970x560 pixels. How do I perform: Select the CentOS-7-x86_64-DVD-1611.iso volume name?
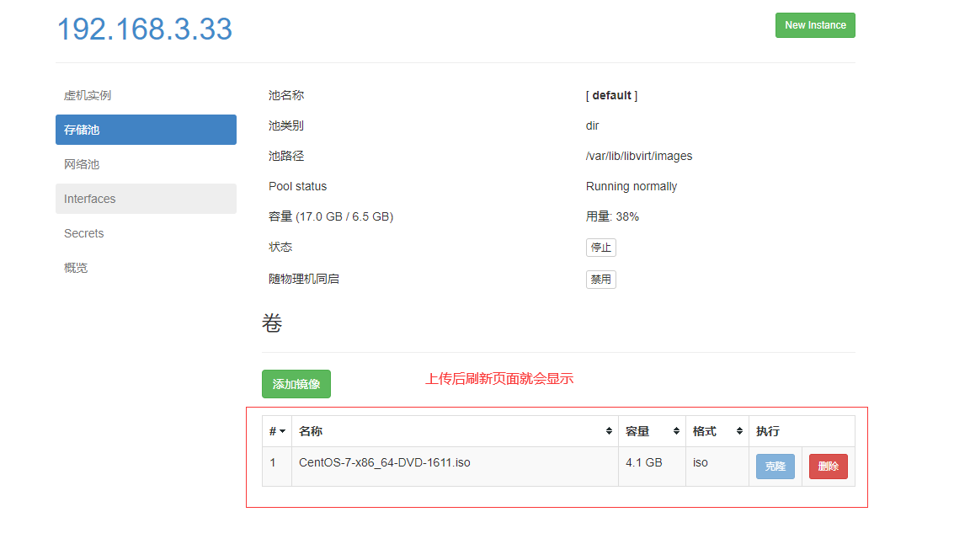point(384,462)
